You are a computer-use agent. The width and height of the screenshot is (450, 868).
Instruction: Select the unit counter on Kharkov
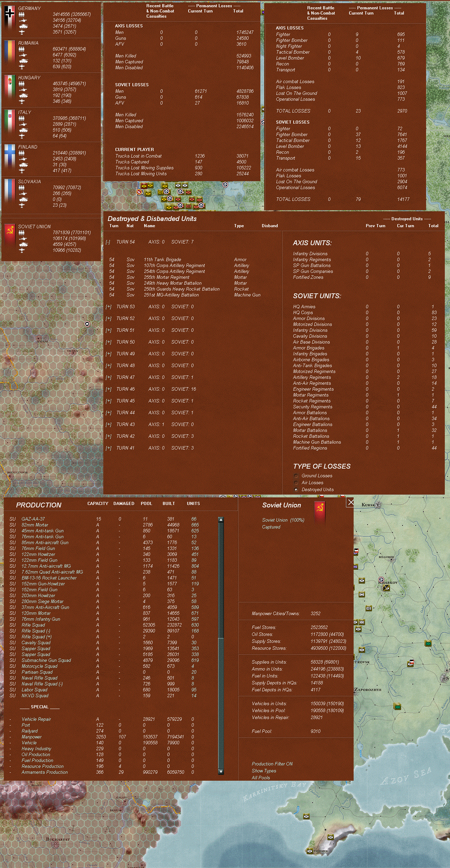click(x=386, y=588)
